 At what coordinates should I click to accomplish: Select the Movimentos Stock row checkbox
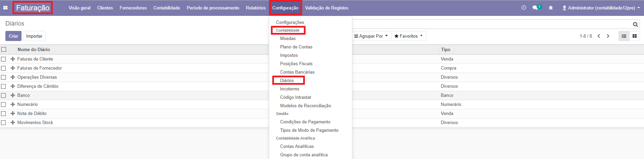4,123
